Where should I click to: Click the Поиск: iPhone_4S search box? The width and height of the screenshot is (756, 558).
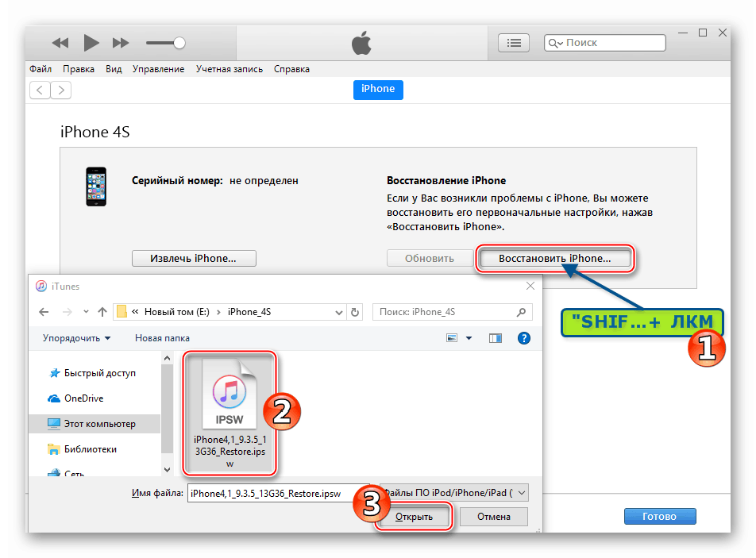click(453, 312)
